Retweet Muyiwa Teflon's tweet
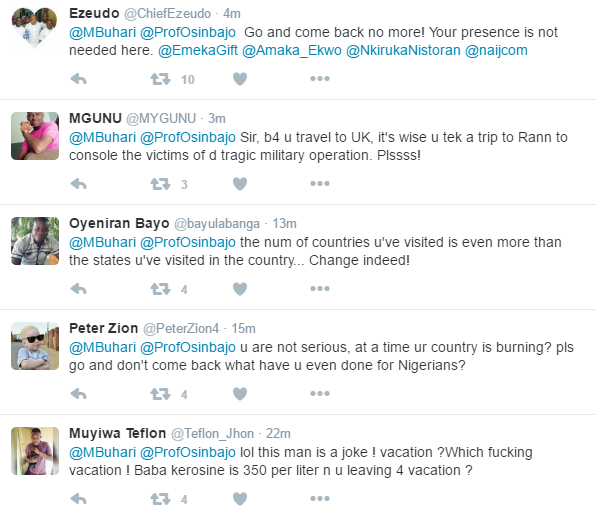 [160, 499]
